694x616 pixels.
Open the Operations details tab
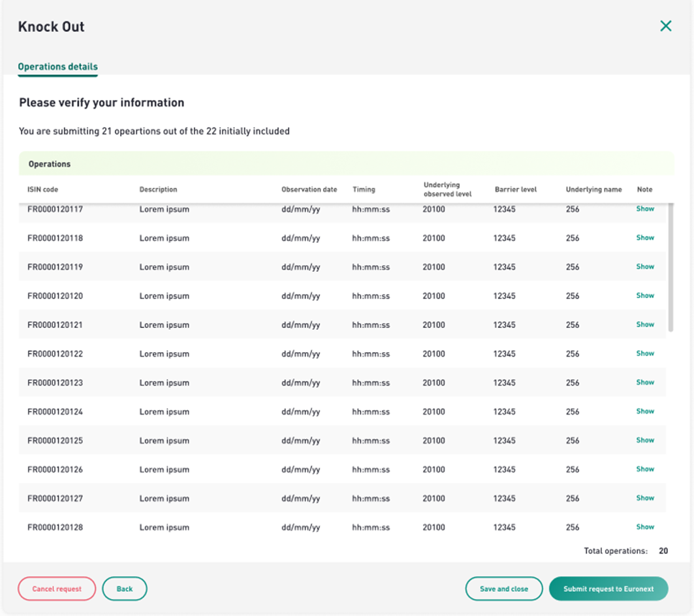pyautogui.click(x=57, y=67)
